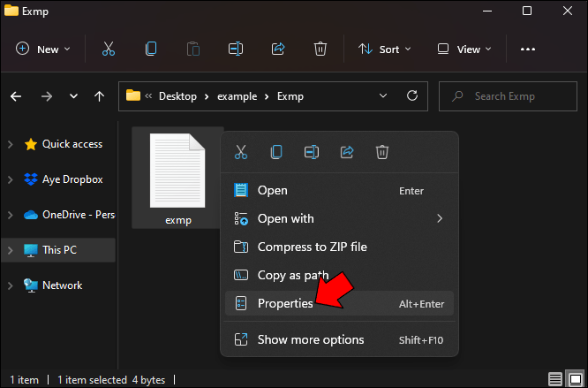Go up one folder with the Up arrow
Image resolution: width=588 pixels, height=388 pixels.
pos(99,96)
